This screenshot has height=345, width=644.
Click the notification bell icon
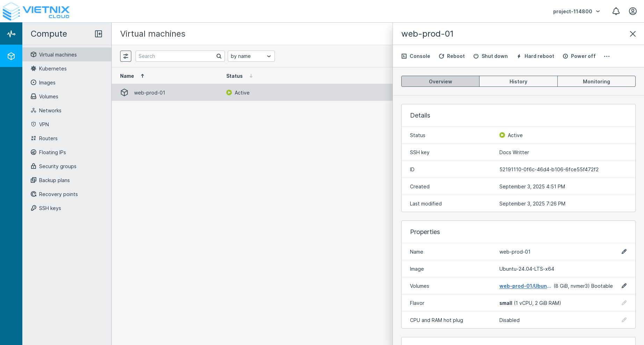click(616, 11)
